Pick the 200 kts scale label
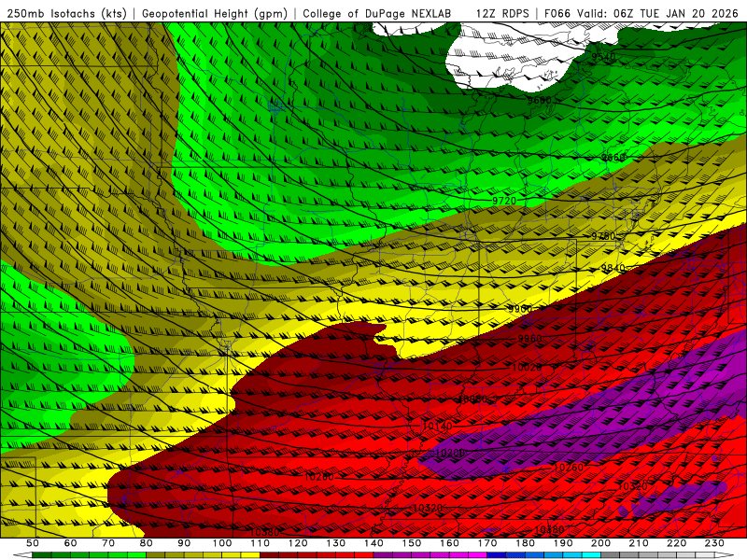Screen dimensions: 747x560 [601, 543]
